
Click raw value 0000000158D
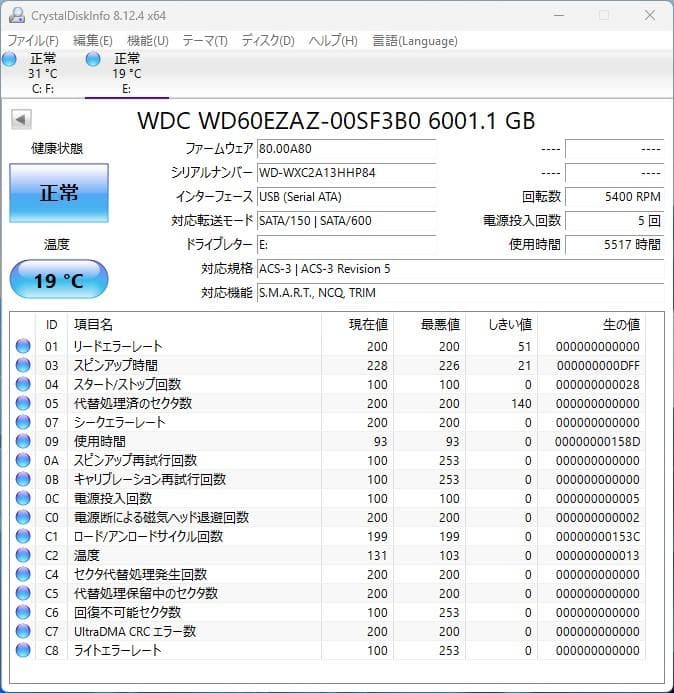pyautogui.click(x=598, y=442)
